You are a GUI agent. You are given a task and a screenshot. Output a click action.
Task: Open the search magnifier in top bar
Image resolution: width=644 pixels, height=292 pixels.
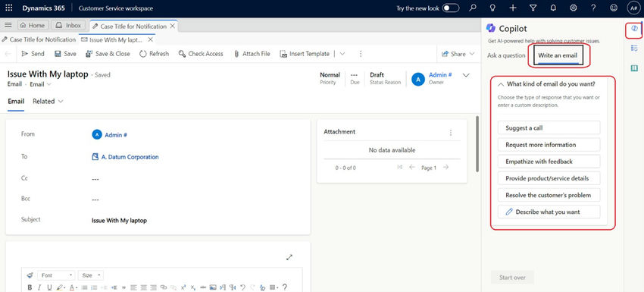(x=473, y=8)
